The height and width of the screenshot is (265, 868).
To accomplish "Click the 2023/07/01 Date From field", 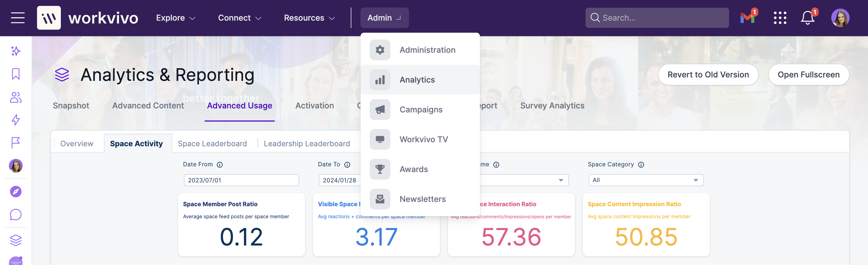I will click(241, 180).
